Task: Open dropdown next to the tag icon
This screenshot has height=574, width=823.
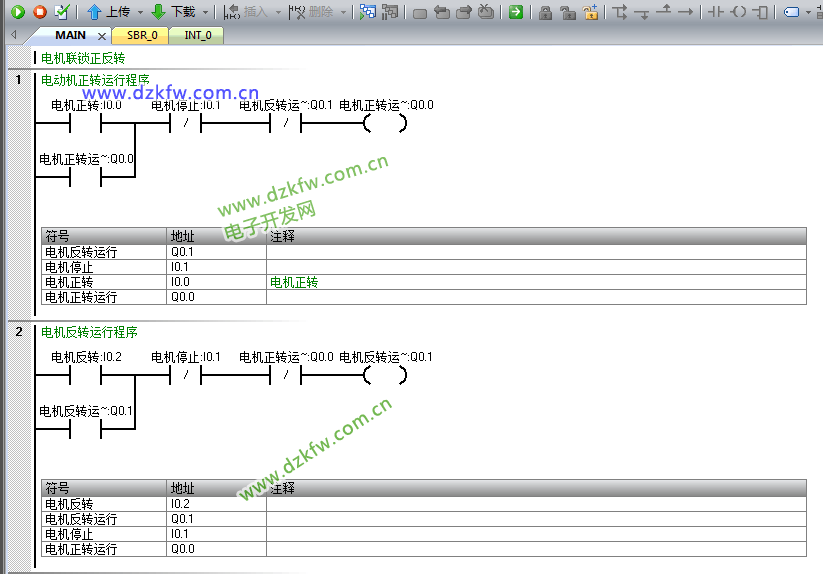Action: [807, 12]
